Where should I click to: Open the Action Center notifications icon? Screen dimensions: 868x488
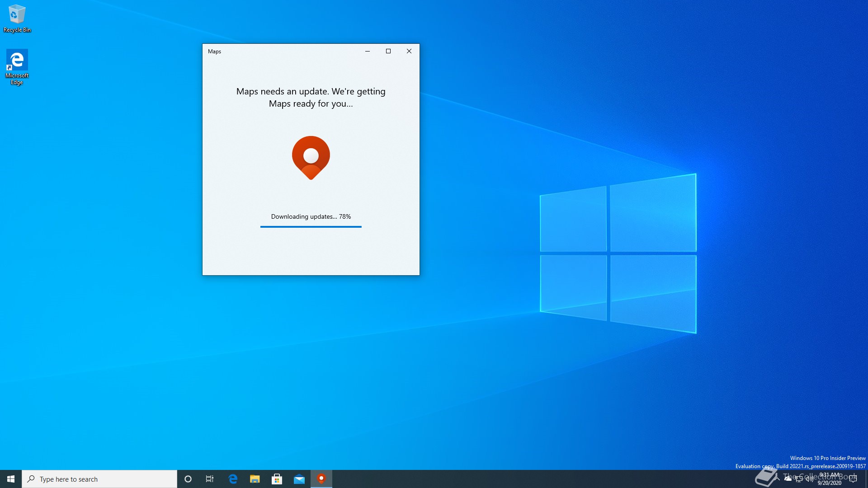coord(853,479)
